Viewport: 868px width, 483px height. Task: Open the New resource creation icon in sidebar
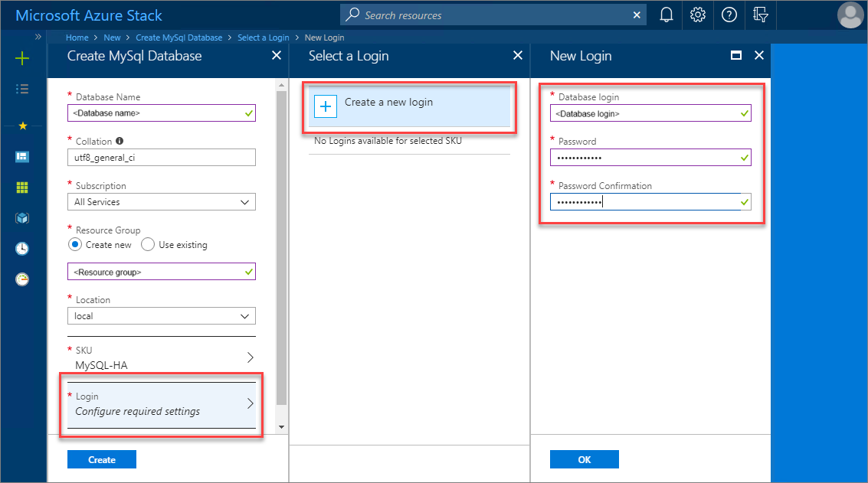coord(22,57)
